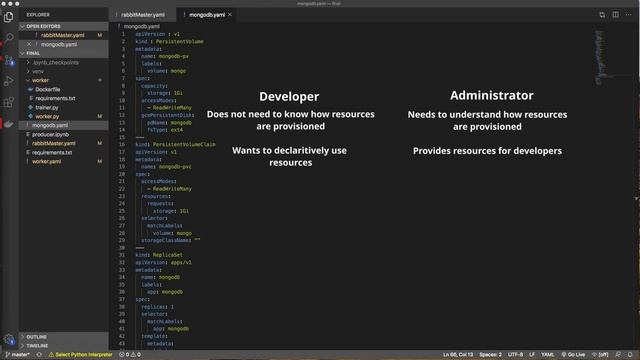640x360 pixels.
Task: Switch to the rabbitMaster.yaml tab
Action: [x=142, y=15]
